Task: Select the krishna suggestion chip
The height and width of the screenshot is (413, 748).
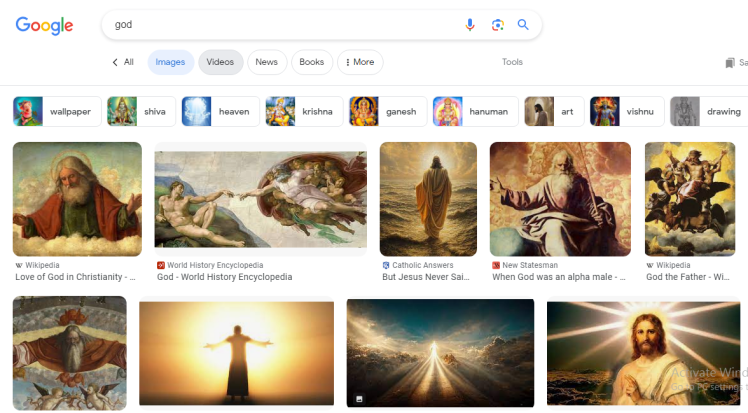Action: [x=303, y=112]
